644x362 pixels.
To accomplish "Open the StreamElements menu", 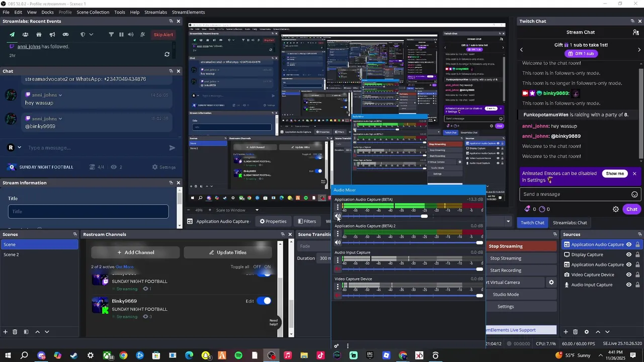I will 188,12.
